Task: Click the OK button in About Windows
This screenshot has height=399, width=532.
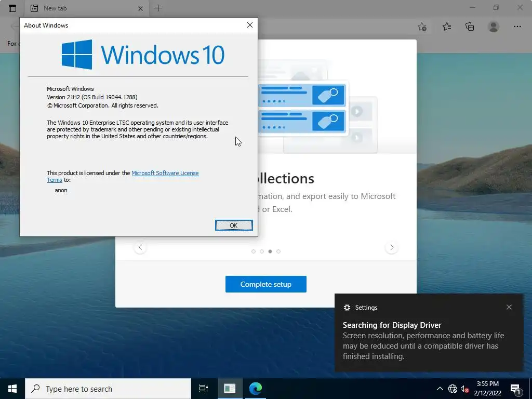Action: point(234,225)
